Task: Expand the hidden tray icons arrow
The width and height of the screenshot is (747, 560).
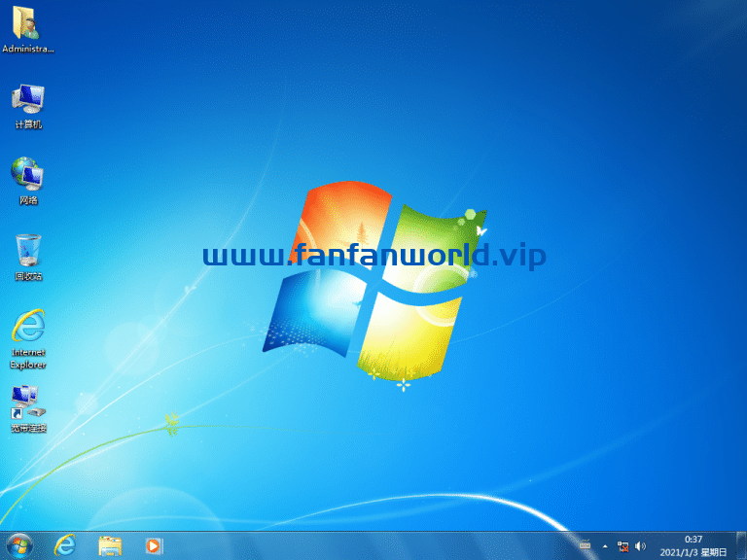Action: click(605, 546)
